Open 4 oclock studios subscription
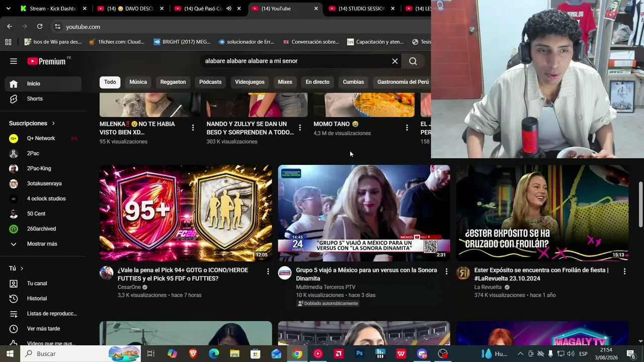The image size is (644, 362). pos(43,199)
